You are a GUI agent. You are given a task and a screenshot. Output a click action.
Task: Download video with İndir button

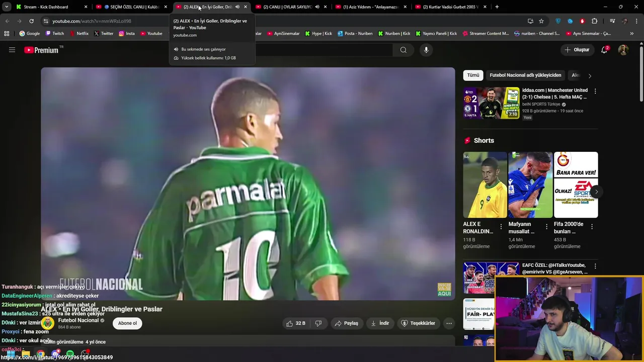tap(380, 323)
